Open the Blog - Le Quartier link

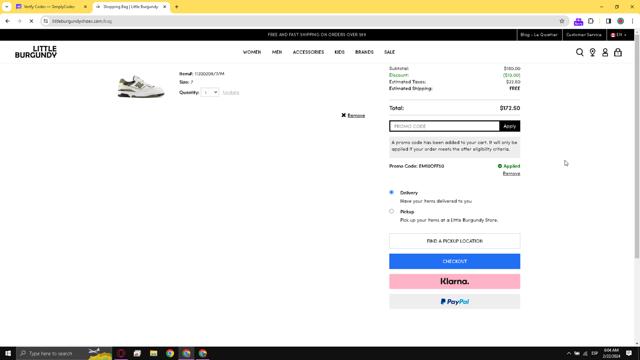pos(539,35)
